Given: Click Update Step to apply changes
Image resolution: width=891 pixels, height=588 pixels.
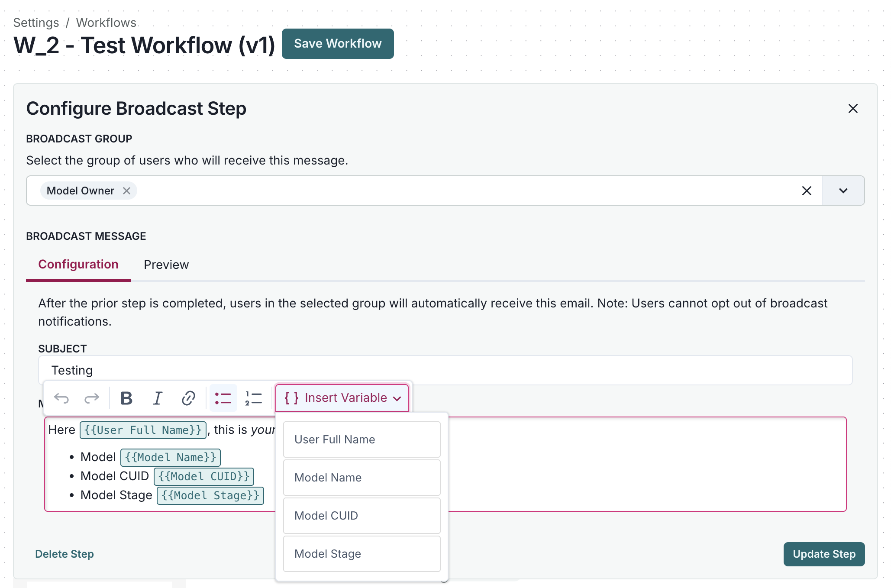Looking at the screenshot, I should (x=824, y=554).
